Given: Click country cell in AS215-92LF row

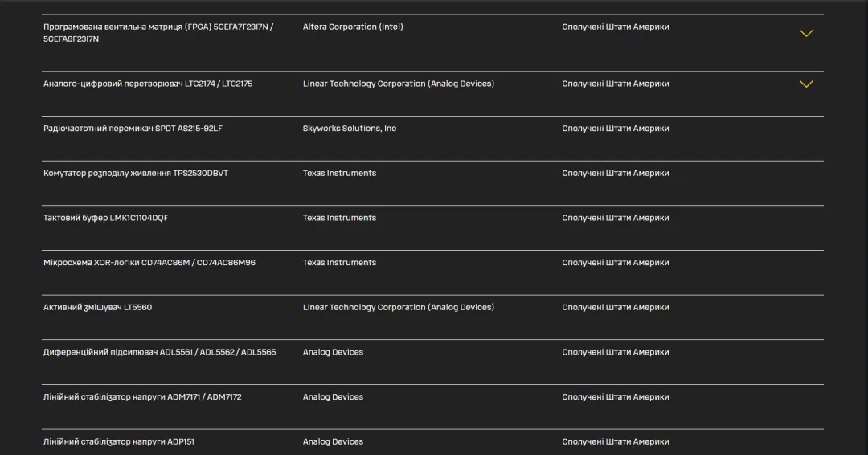Looking at the screenshot, I should click(x=616, y=129).
